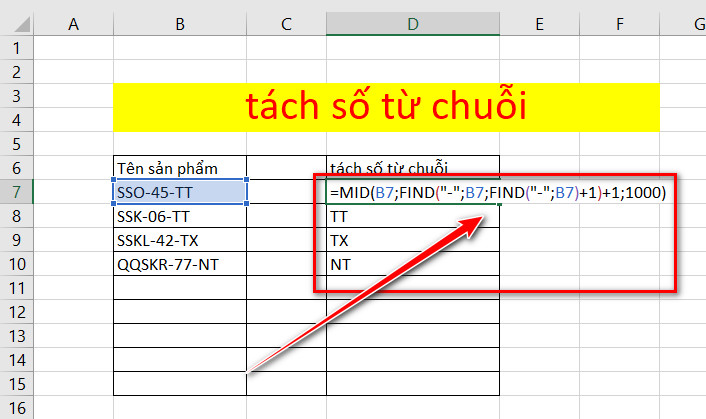The height and width of the screenshot is (419, 706).
Task: Select empty cell D12
Action: tap(413, 311)
